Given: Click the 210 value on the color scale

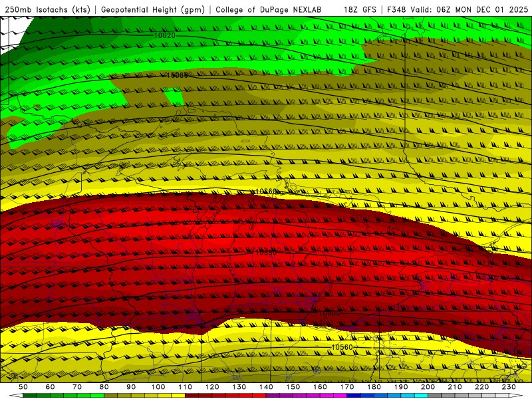Looking at the screenshot, I should coord(455,387).
